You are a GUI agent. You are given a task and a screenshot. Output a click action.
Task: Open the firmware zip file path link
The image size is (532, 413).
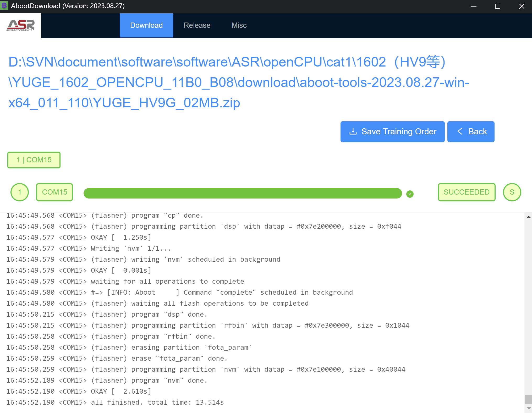[238, 82]
